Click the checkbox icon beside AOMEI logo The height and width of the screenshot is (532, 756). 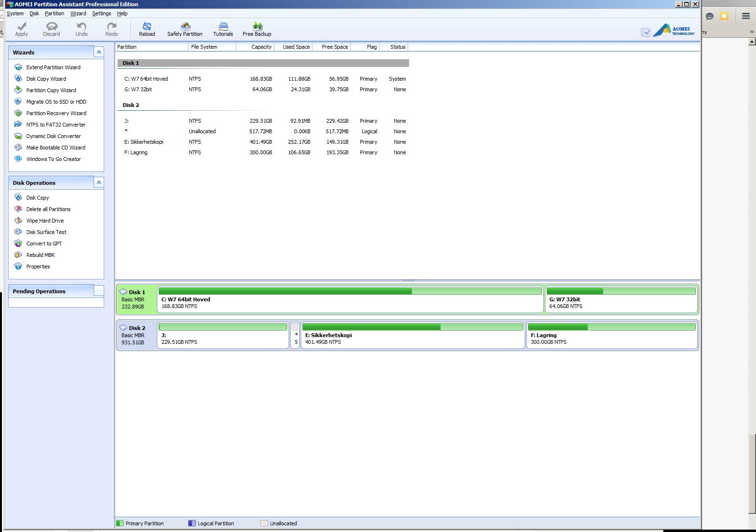click(646, 32)
